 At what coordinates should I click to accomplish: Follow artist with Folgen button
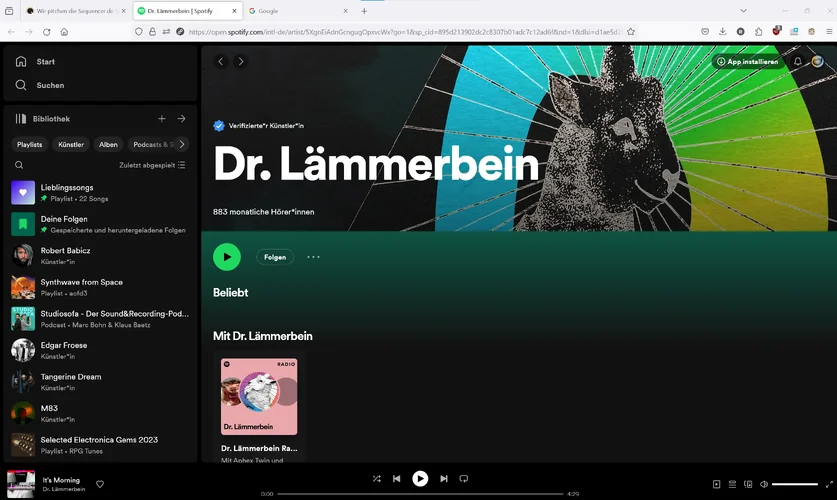(x=275, y=257)
